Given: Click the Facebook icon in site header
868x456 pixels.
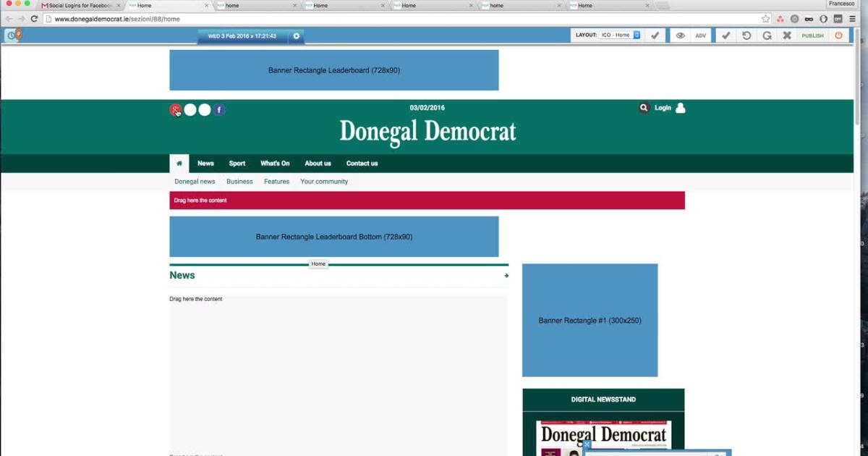Looking at the screenshot, I should coord(219,110).
